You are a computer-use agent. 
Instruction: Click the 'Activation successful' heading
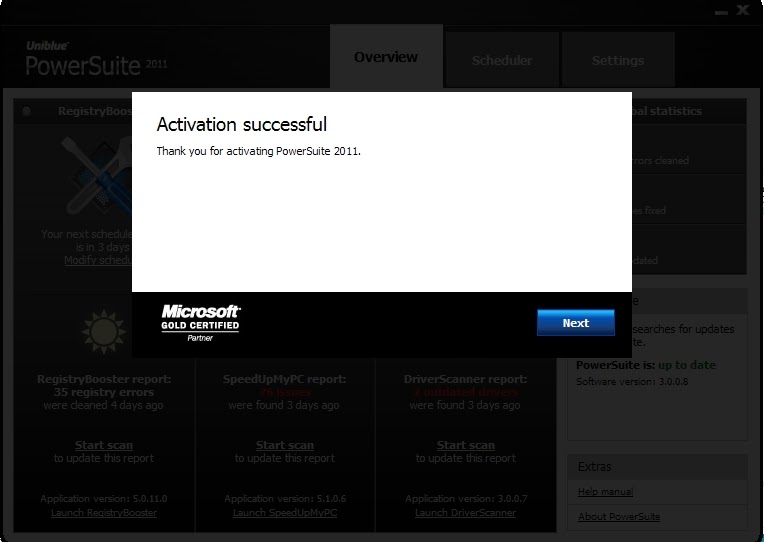(242, 124)
